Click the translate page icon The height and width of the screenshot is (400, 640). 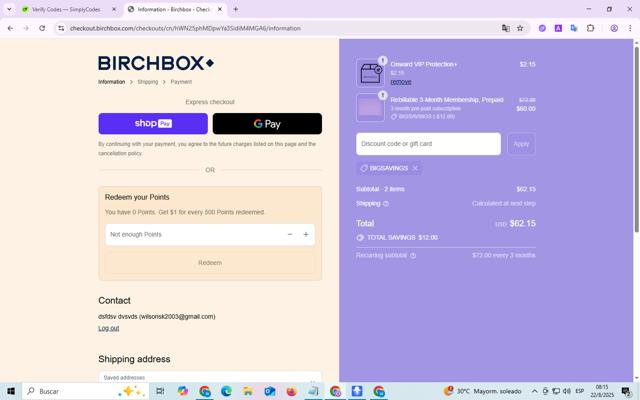tap(506, 28)
